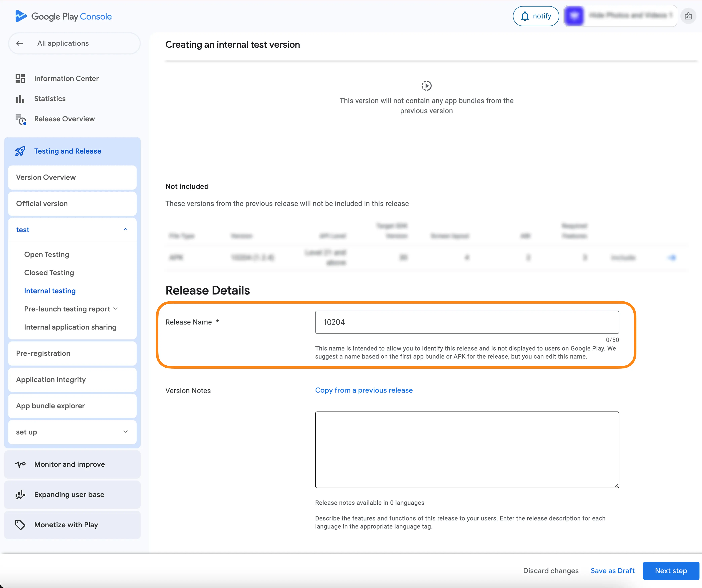Open App bundle explorer
The image size is (702, 588).
coord(72,406)
